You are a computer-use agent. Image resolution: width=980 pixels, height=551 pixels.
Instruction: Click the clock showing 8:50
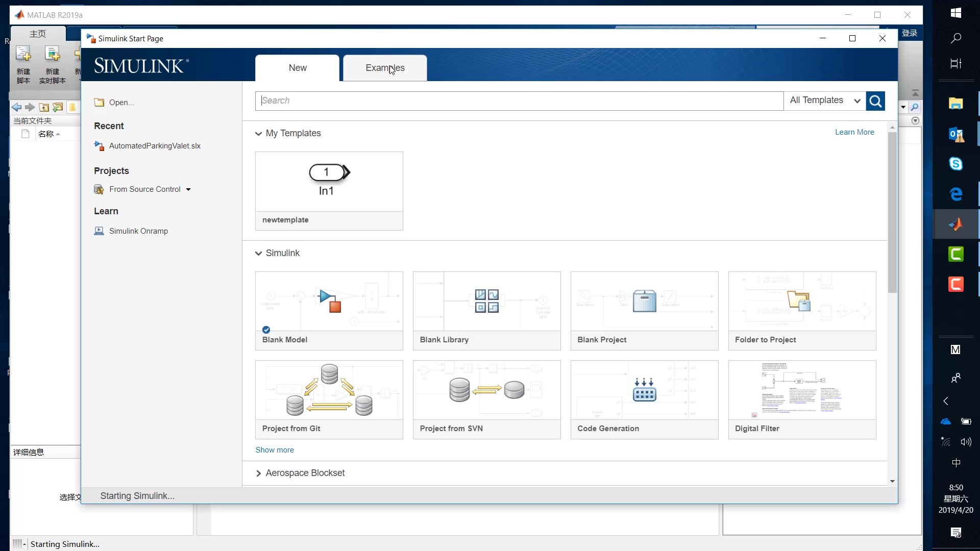tap(956, 488)
